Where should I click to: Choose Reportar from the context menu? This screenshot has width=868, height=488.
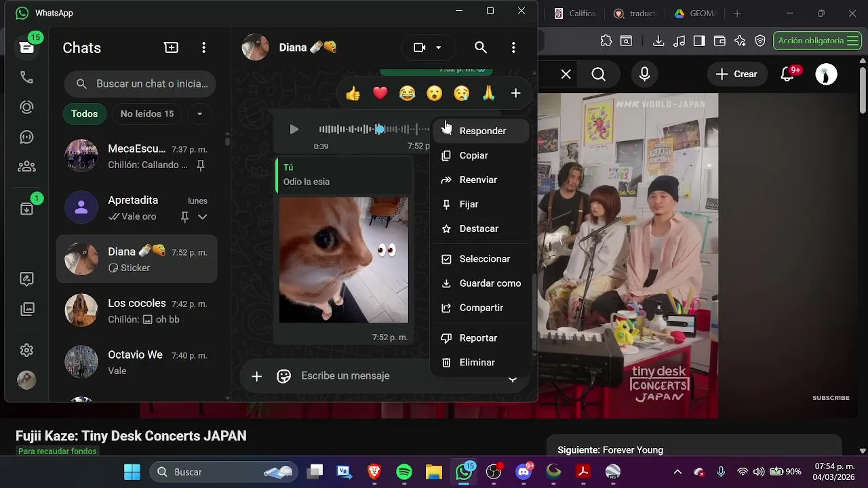[x=481, y=338]
